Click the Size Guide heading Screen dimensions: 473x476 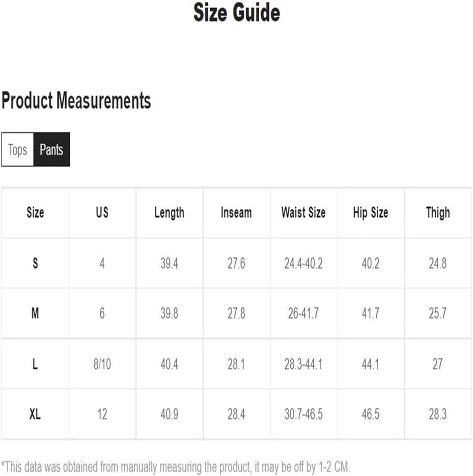(x=236, y=12)
